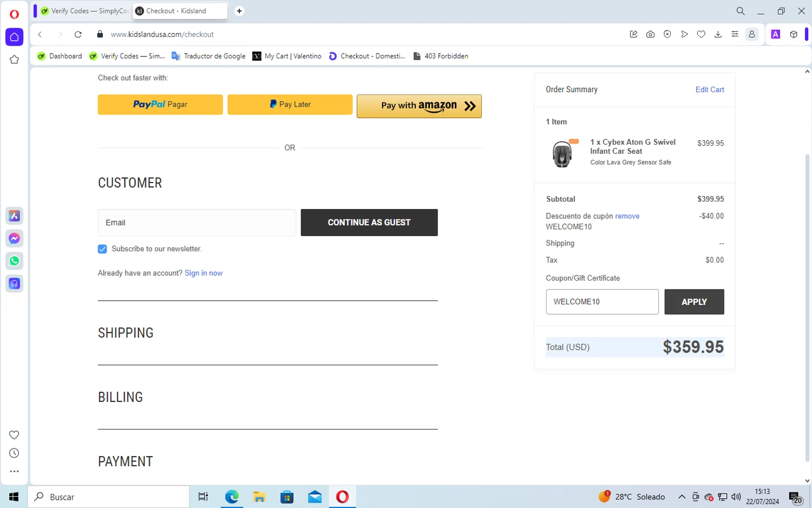Click Pay with Amazon button
This screenshot has height=508, width=812.
coord(419,106)
